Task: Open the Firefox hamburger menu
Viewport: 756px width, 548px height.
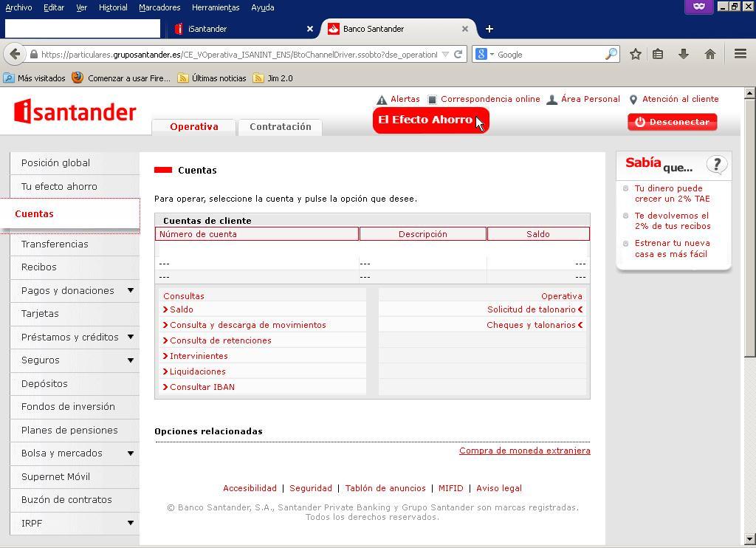Action: tap(740, 54)
